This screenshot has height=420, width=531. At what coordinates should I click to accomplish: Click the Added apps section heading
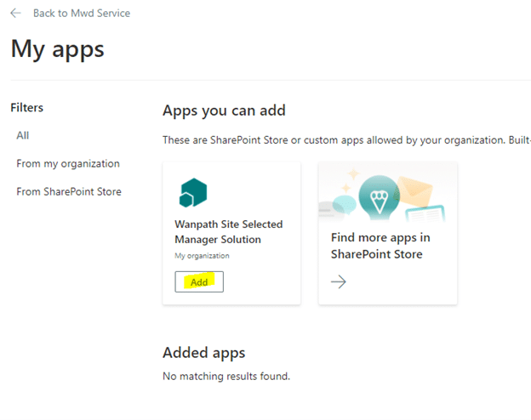coord(203,353)
